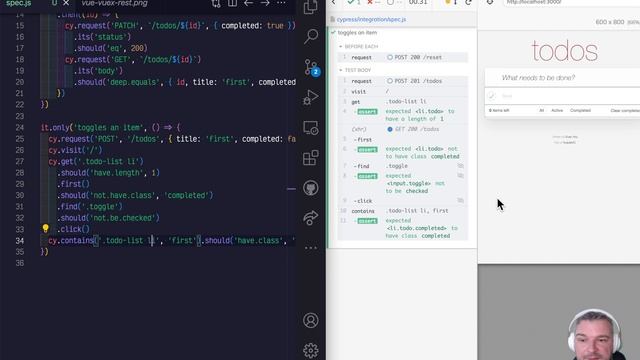Click the lightbulb code action on line 33
The width and height of the screenshot is (640, 360).
45,229
